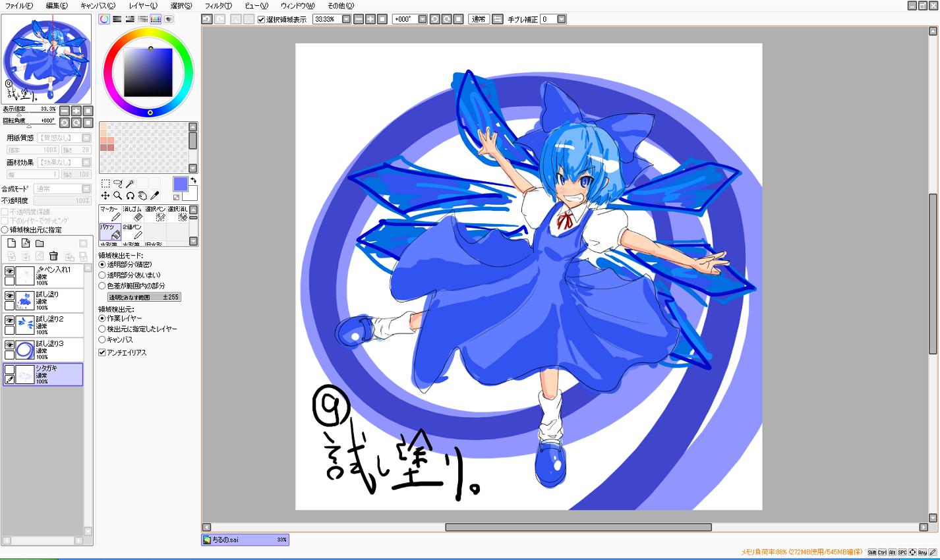Choose the 消しゴム eraser brush
Viewport: 940px width, 560px height.
[x=132, y=213]
